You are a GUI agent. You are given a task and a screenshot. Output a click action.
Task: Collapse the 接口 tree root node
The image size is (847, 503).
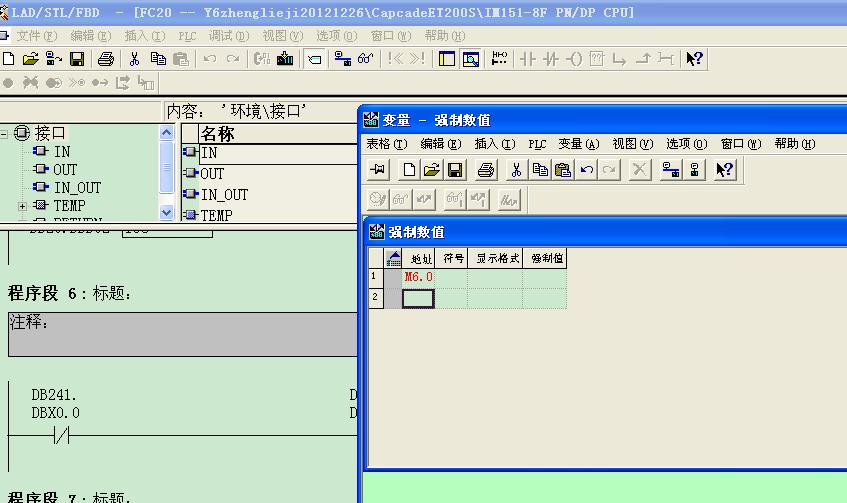pos(4,133)
